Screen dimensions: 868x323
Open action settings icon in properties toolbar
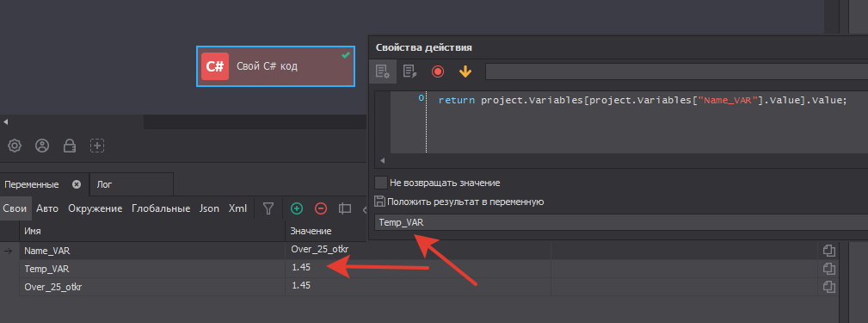[383, 71]
